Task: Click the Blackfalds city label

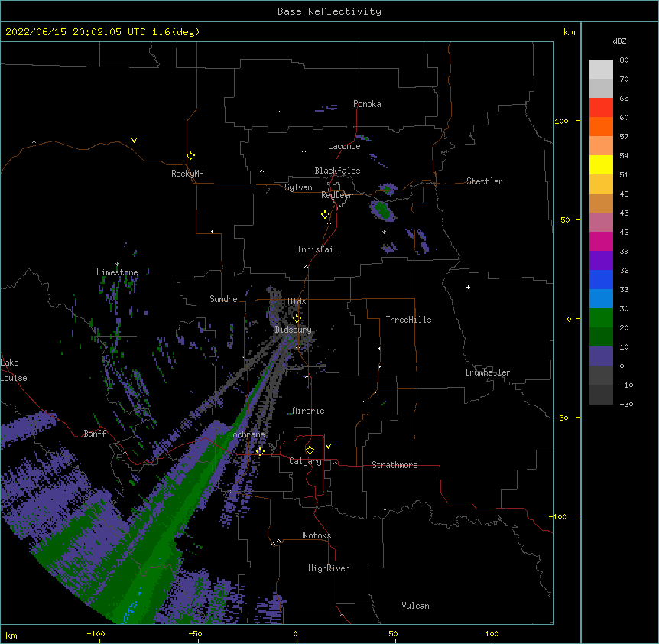Action: pyautogui.click(x=337, y=171)
